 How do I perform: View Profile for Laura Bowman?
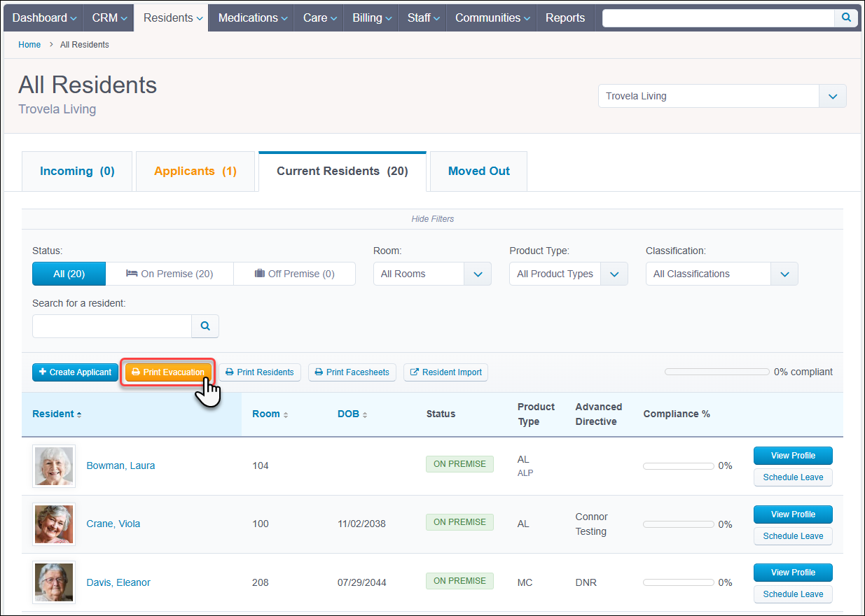coord(793,456)
